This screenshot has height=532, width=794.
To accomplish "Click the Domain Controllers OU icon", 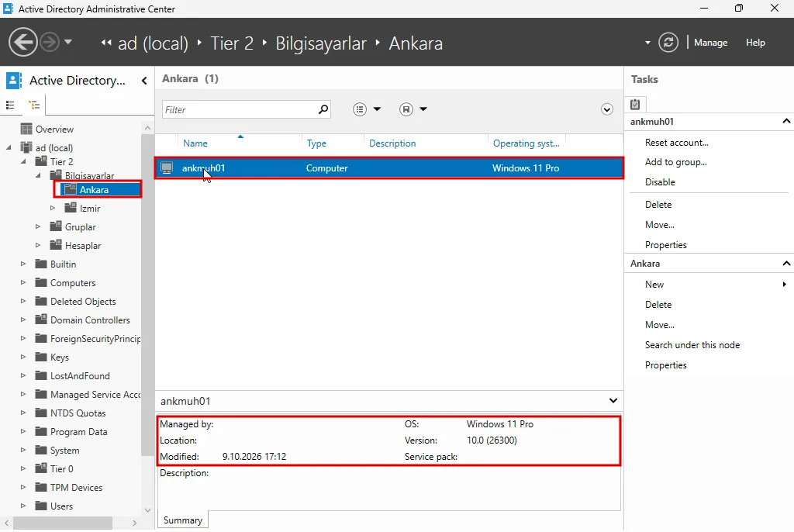I will click(x=41, y=320).
